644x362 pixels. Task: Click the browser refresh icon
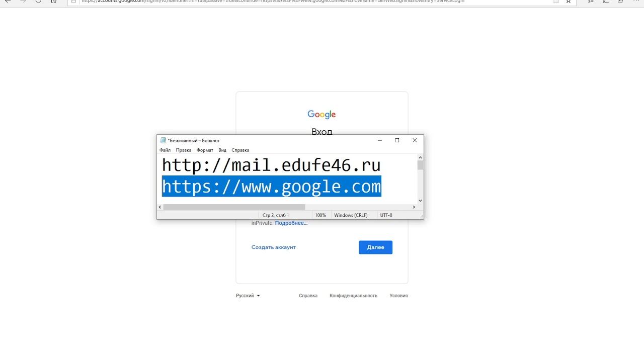click(38, 2)
